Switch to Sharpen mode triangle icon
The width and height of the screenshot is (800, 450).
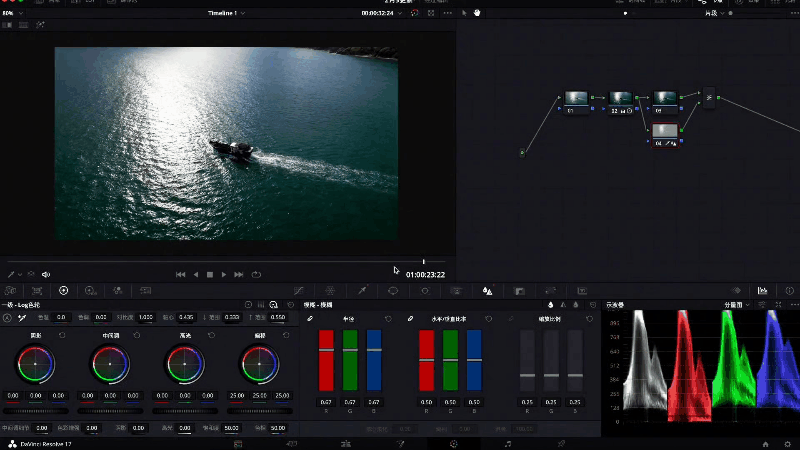[x=563, y=305]
